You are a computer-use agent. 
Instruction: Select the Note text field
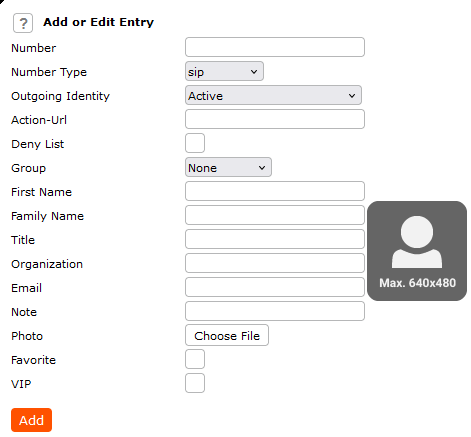tap(275, 311)
